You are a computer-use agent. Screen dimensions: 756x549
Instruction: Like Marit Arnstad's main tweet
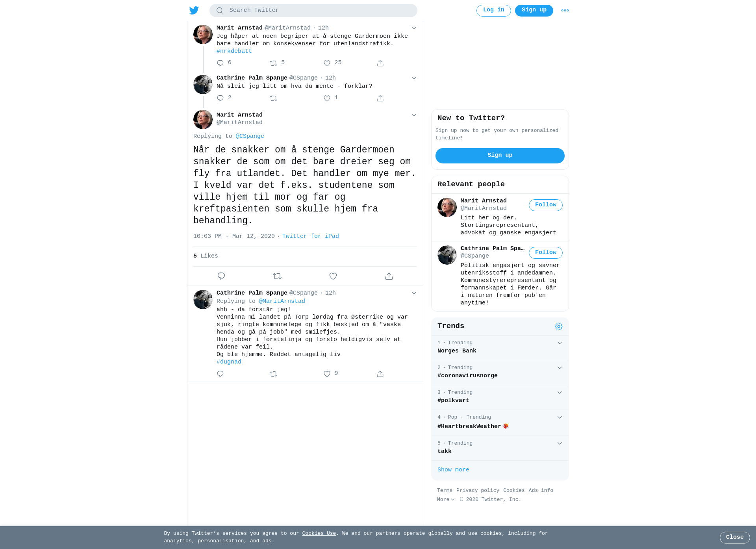tap(333, 276)
